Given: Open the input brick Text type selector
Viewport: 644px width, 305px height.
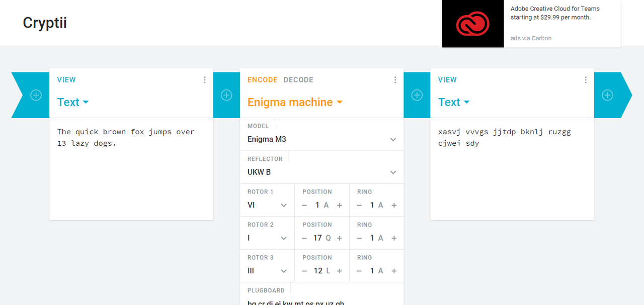Looking at the screenshot, I should [73, 103].
